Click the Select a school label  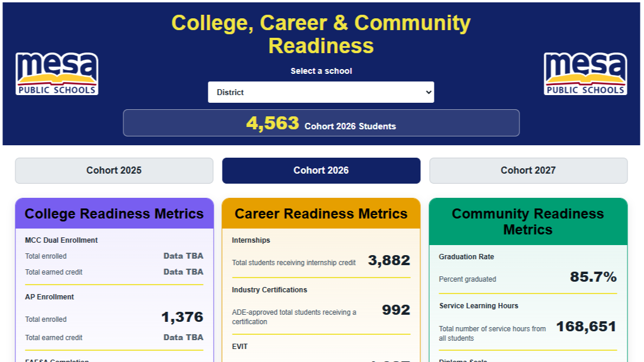coord(321,71)
